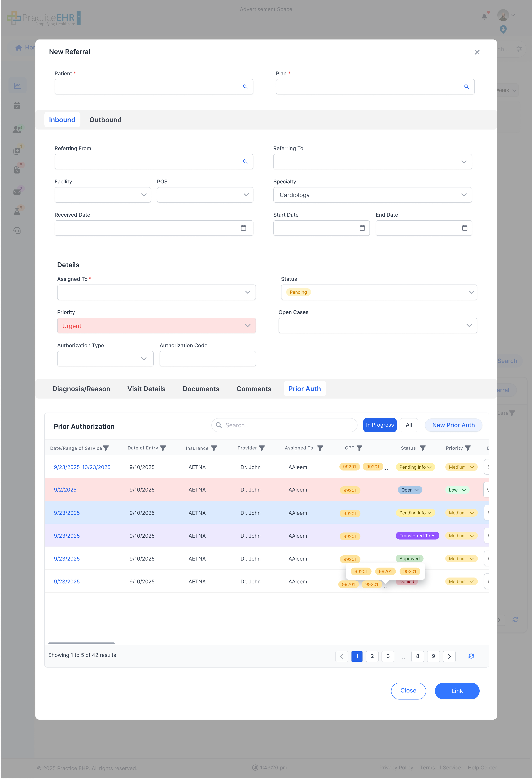Click the Patient field search icon
The image size is (532, 779).
[x=245, y=87]
